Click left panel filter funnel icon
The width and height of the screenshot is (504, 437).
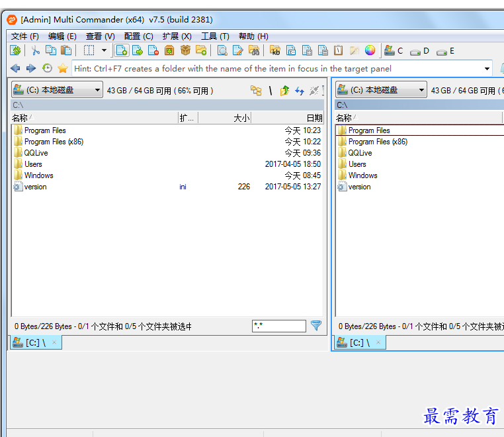pyautogui.click(x=316, y=326)
